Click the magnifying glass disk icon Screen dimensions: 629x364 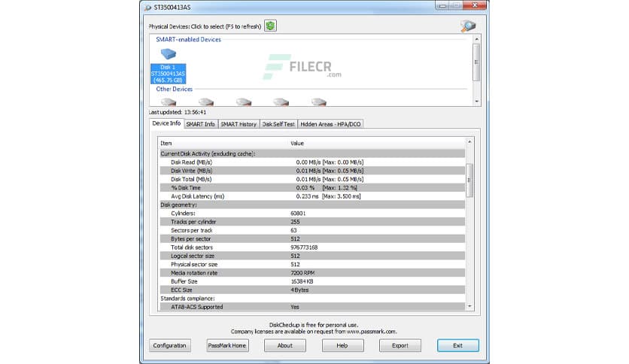point(468,26)
